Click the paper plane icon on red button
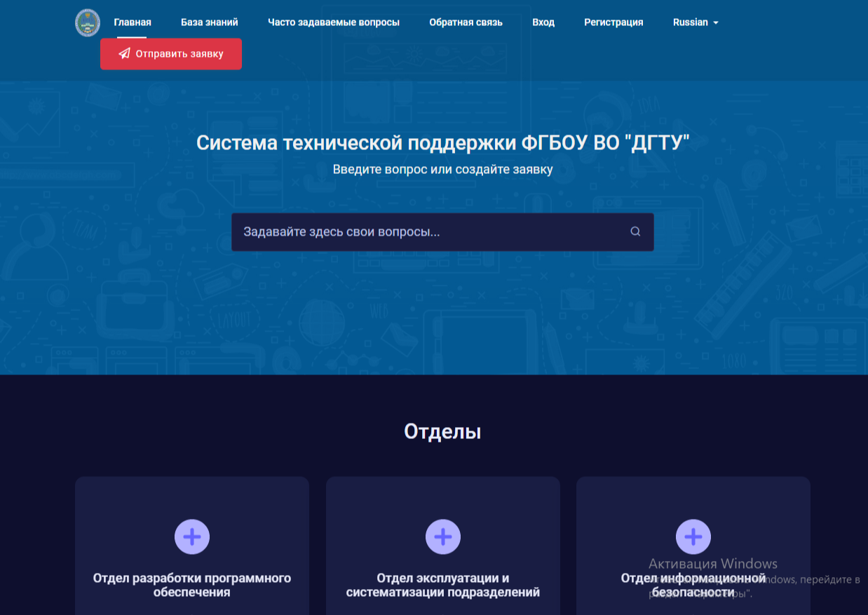Image resolution: width=868 pixels, height=615 pixels. tap(125, 54)
